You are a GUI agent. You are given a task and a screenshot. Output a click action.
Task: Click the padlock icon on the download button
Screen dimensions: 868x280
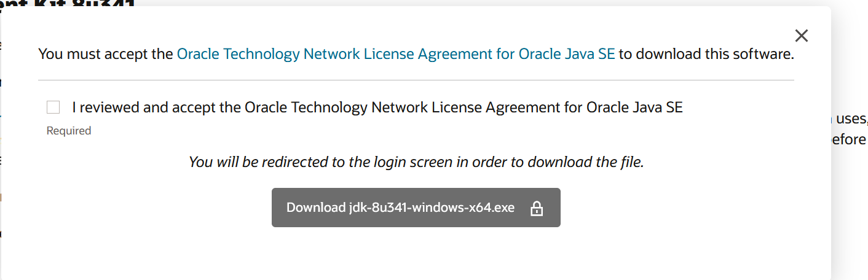click(x=537, y=208)
